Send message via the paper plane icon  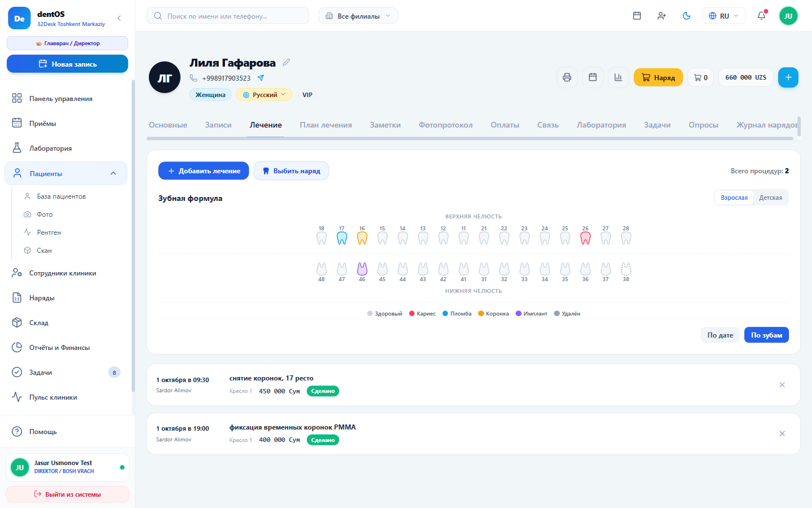(x=261, y=78)
